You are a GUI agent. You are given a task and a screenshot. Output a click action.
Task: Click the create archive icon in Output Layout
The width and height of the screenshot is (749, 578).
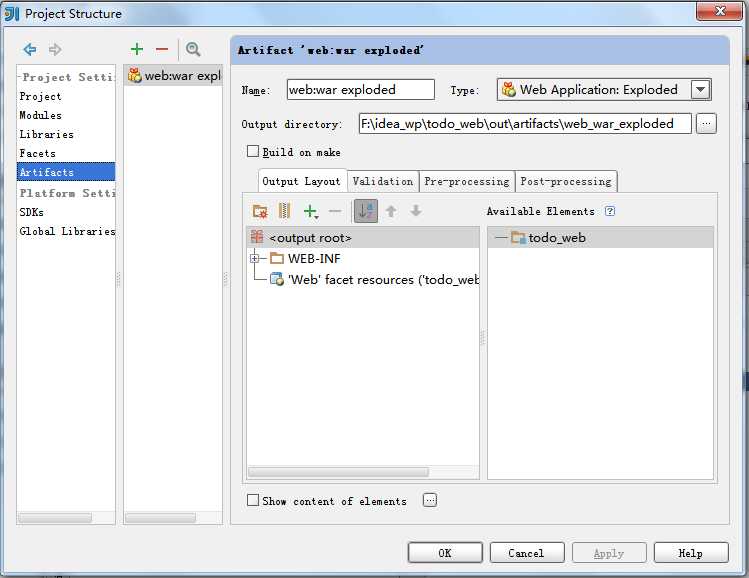pos(284,211)
